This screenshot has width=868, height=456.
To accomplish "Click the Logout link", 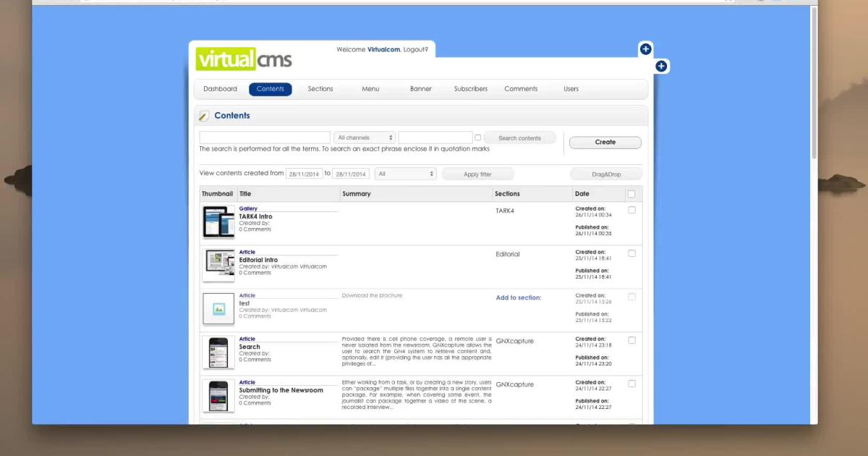I will (x=415, y=49).
